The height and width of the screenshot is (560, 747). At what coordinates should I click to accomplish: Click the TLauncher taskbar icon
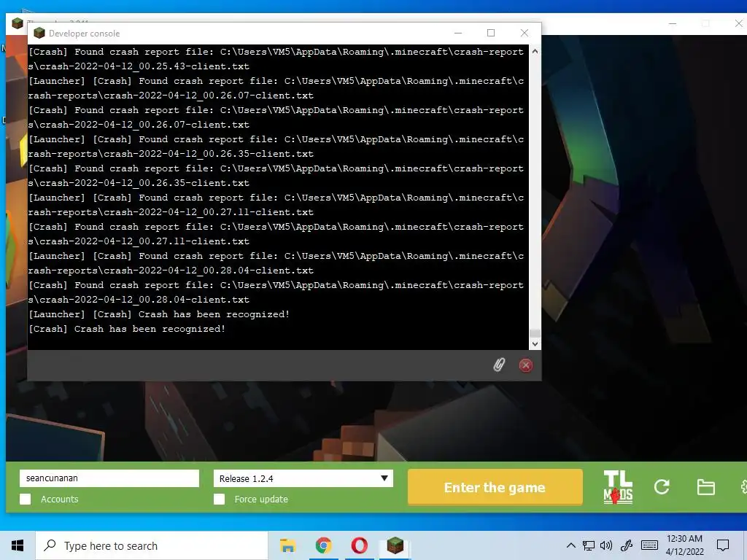395,545
